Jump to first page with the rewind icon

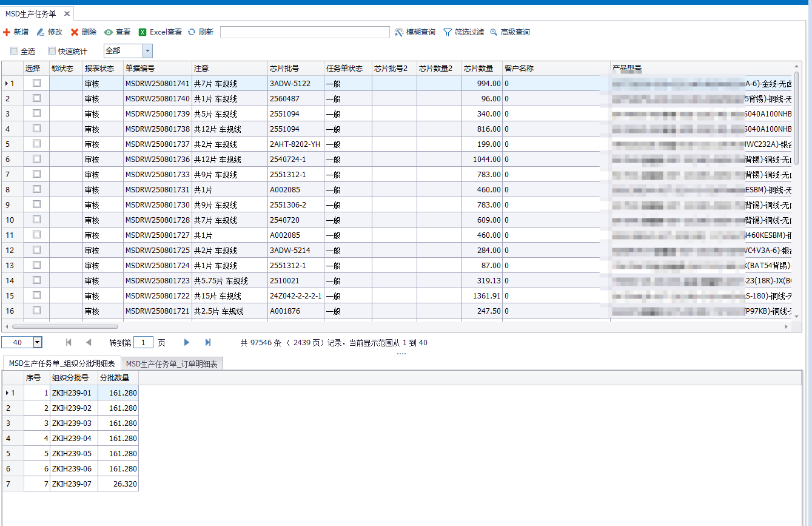69,342
